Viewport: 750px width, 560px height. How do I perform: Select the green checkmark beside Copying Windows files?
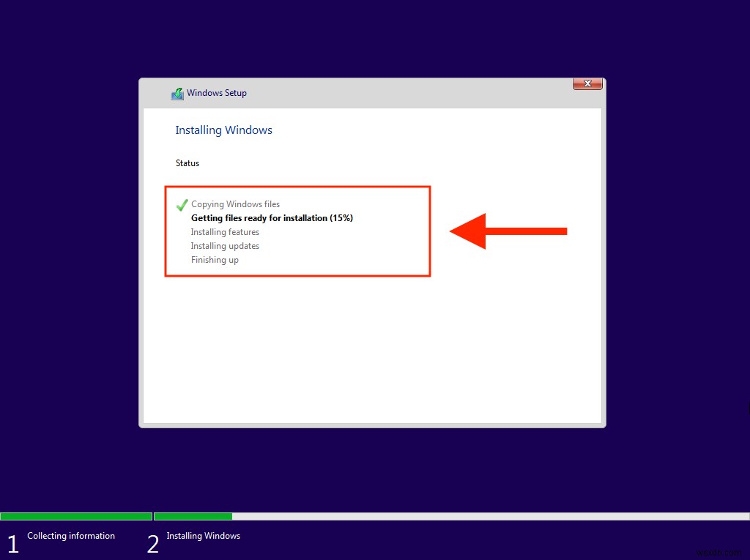pyautogui.click(x=182, y=205)
